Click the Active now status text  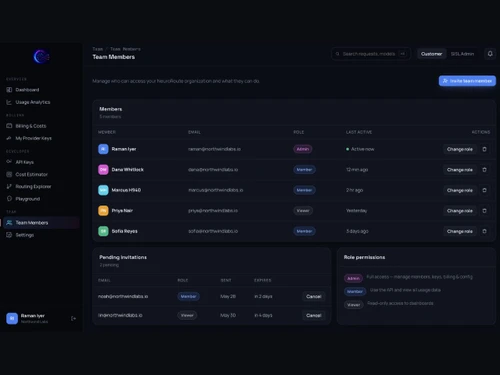362,149
